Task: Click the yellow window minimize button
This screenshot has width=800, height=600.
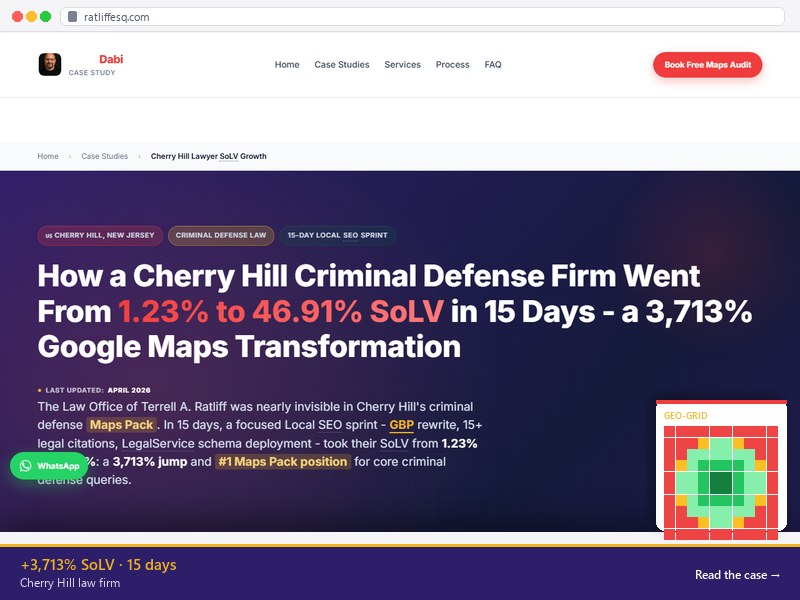Action: [x=31, y=16]
